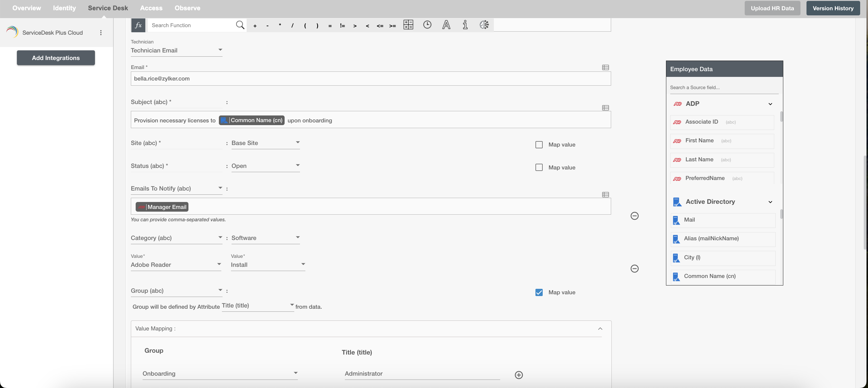Image resolution: width=868 pixels, height=388 pixels.
Task: Select the First Name ADP field
Action: (x=722, y=141)
